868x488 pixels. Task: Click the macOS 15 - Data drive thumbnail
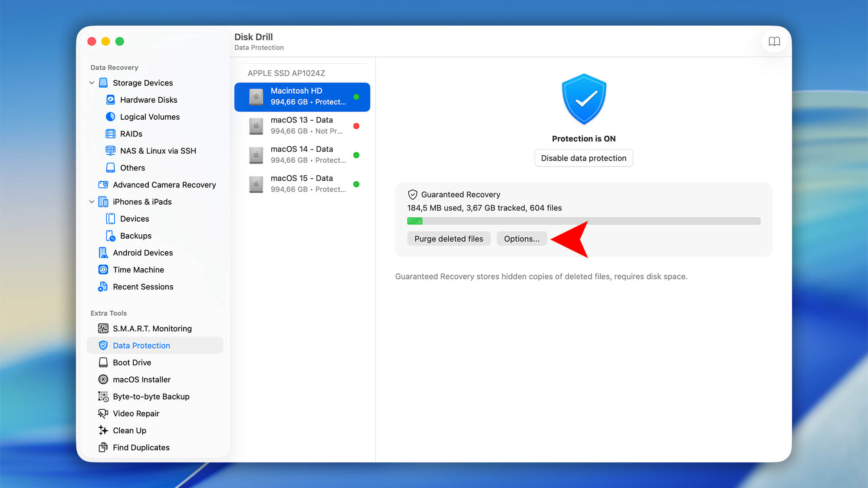[256, 184]
